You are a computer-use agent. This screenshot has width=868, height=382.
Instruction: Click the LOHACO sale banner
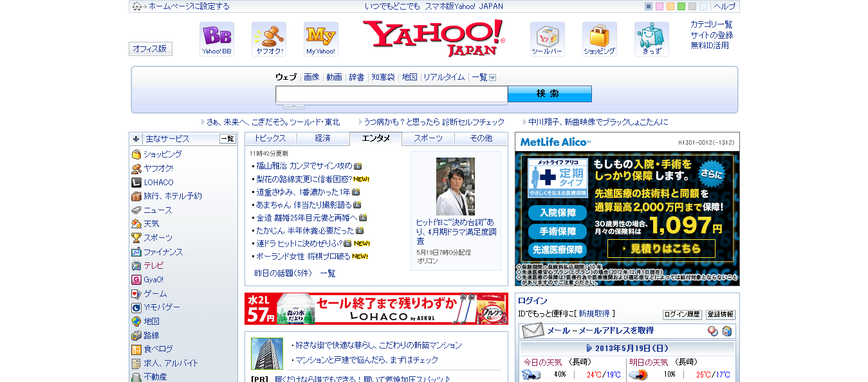[x=376, y=309]
